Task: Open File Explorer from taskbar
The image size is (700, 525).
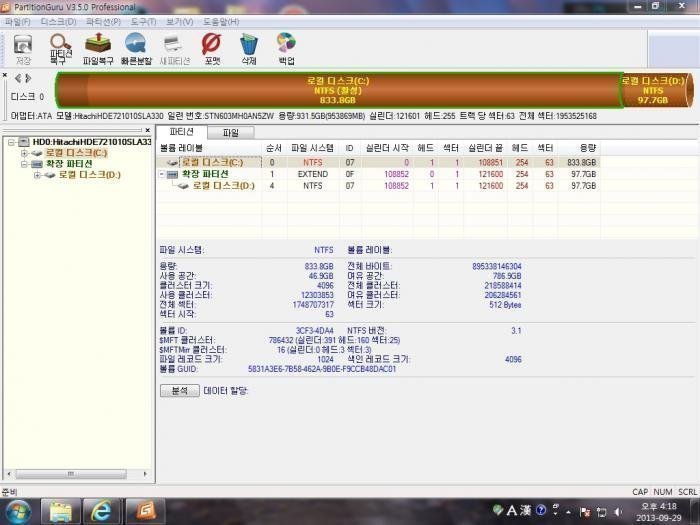Action: 60,512
